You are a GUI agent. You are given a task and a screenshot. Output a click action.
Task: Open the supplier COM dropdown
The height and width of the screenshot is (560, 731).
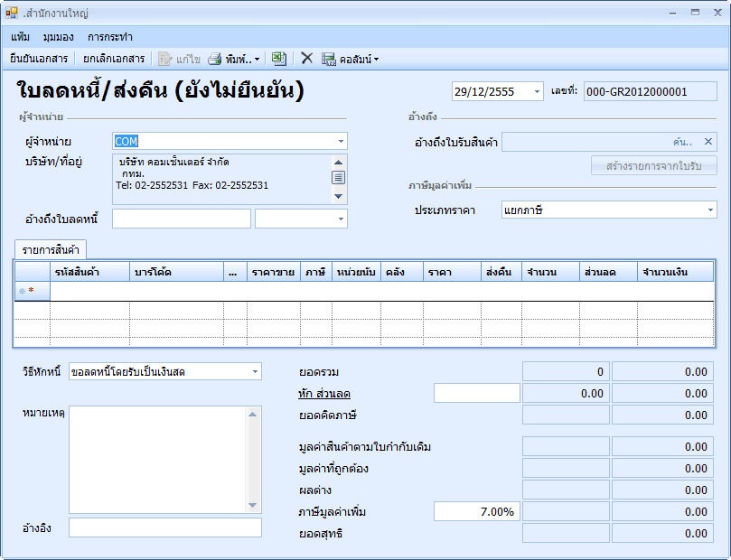341,142
